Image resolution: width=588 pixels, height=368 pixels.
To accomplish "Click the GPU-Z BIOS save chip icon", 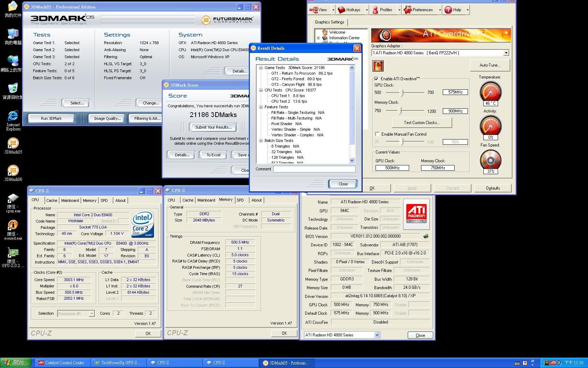I will pos(426,236).
